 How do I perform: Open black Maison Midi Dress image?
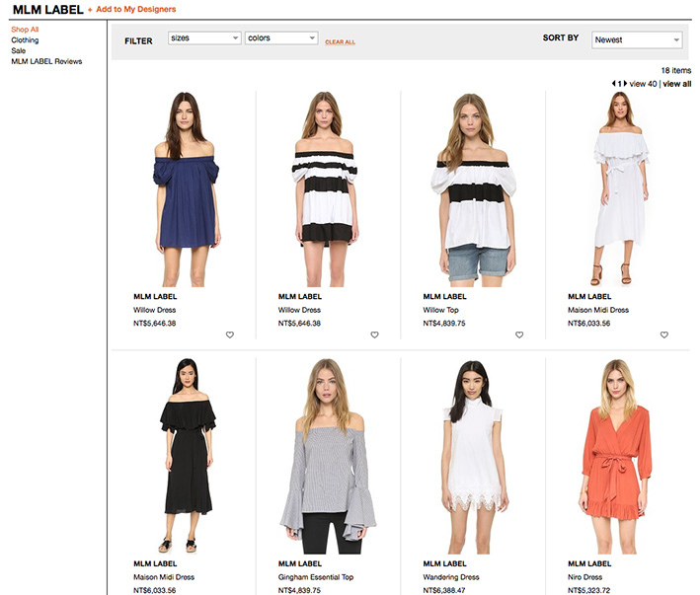(188, 456)
